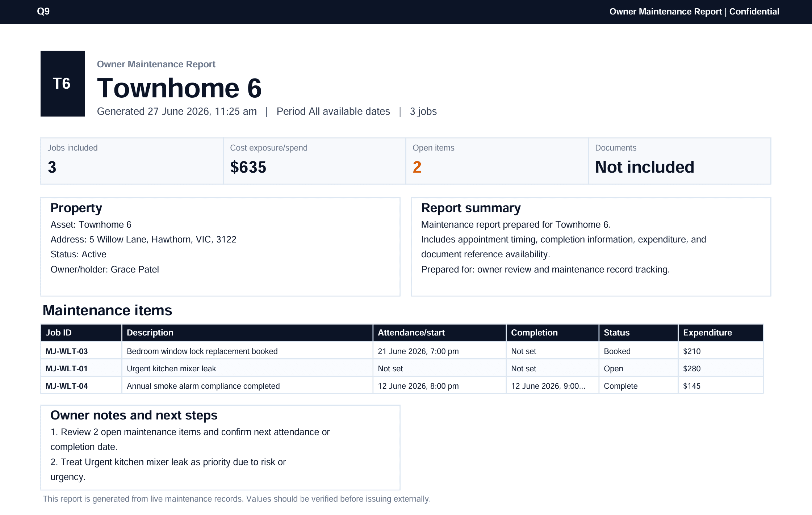Click the Owner notes and next steps heading
The width and height of the screenshot is (812, 515).
pos(134,415)
